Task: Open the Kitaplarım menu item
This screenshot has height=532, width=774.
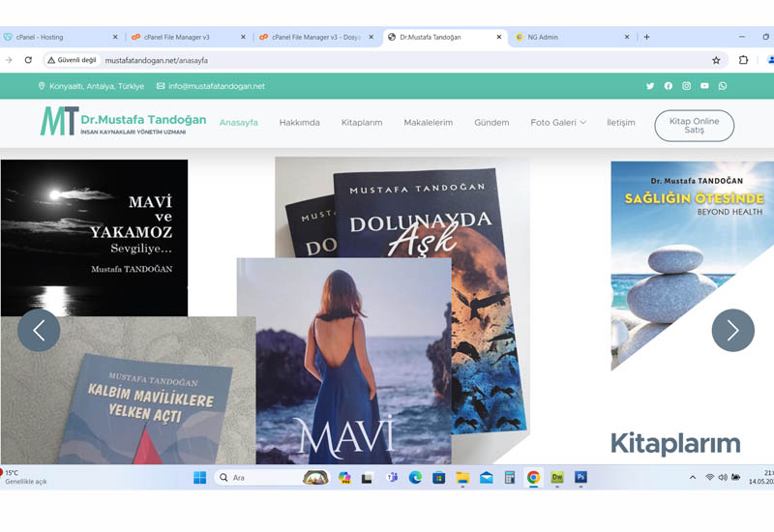Action: click(362, 123)
